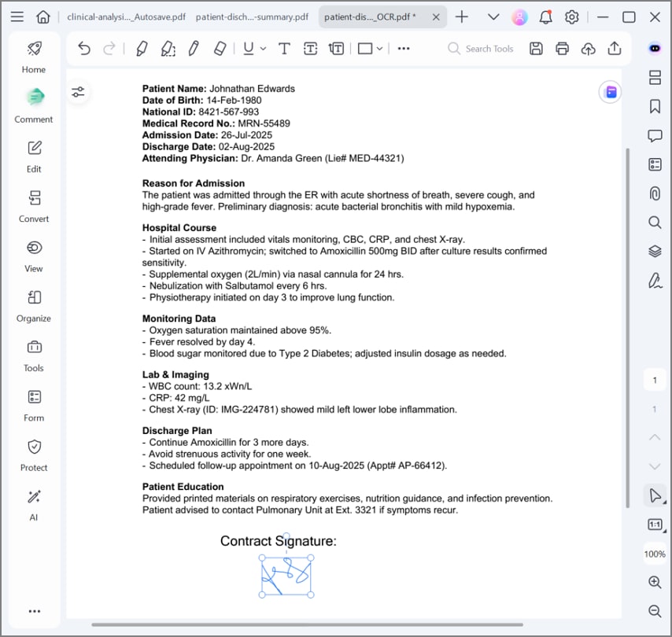Open the Convert panel from the left sidebar

[x=33, y=205]
